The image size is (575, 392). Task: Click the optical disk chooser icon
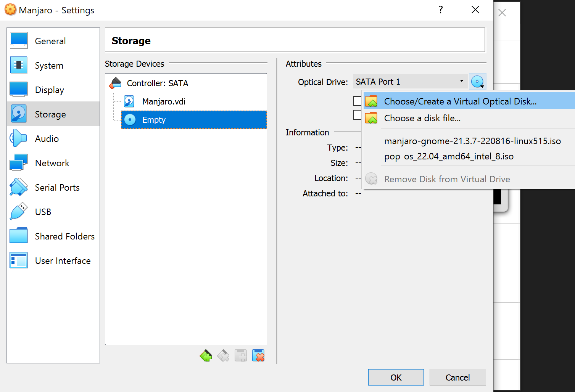click(478, 82)
